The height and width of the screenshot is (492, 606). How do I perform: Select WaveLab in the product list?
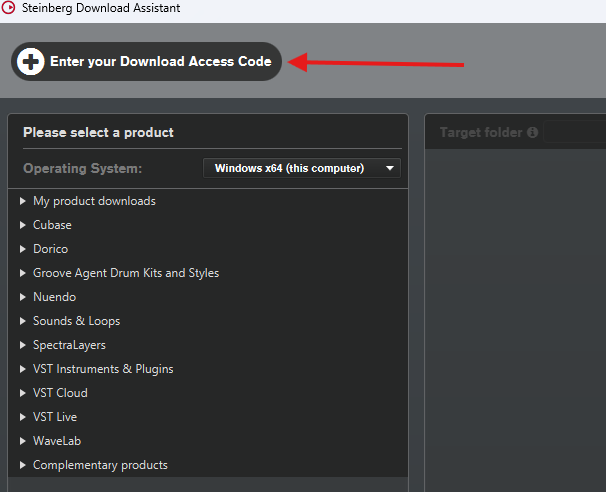pos(56,441)
